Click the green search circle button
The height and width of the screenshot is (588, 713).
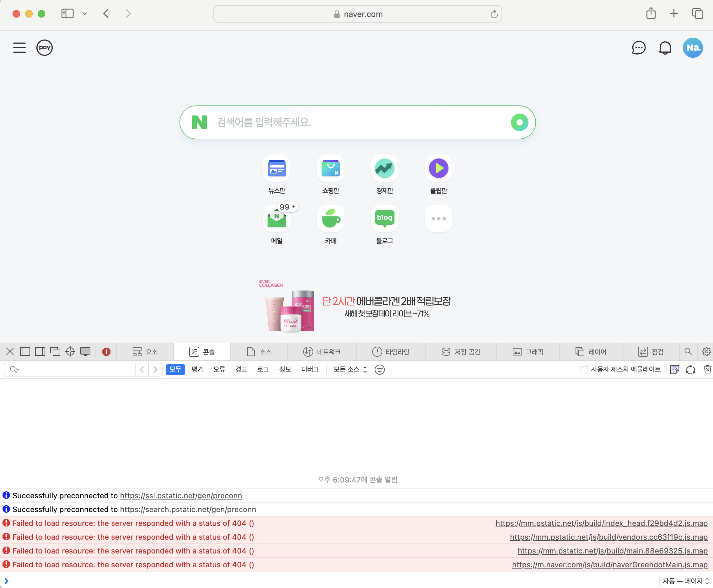[x=519, y=122]
